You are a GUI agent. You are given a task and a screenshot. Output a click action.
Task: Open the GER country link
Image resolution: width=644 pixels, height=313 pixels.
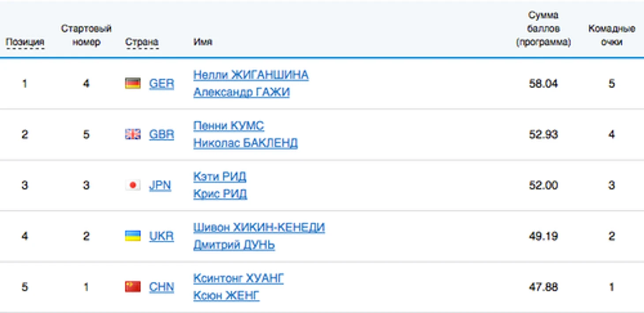pyautogui.click(x=161, y=83)
